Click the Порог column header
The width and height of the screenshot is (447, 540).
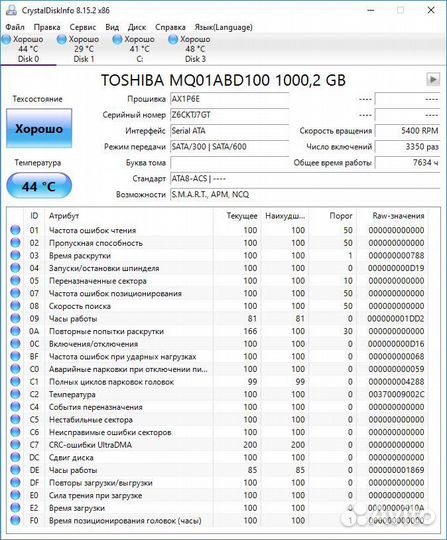coord(333,216)
